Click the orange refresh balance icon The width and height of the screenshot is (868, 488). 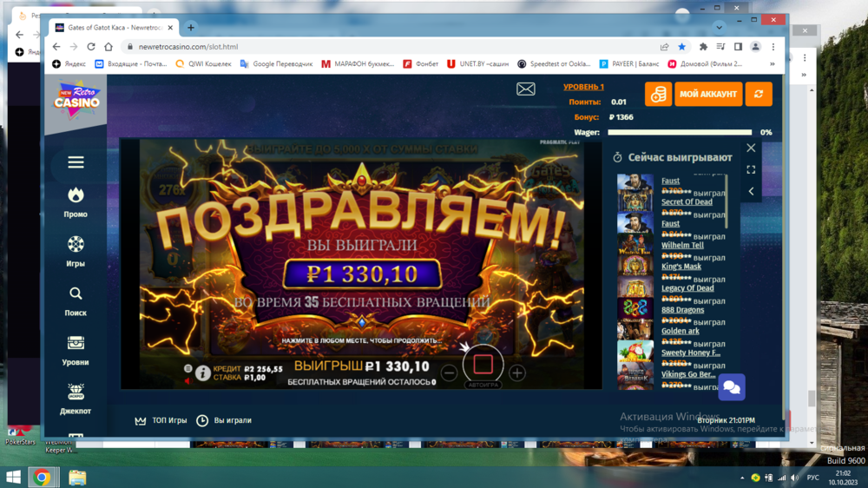pyautogui.click(x=759, y=95)
